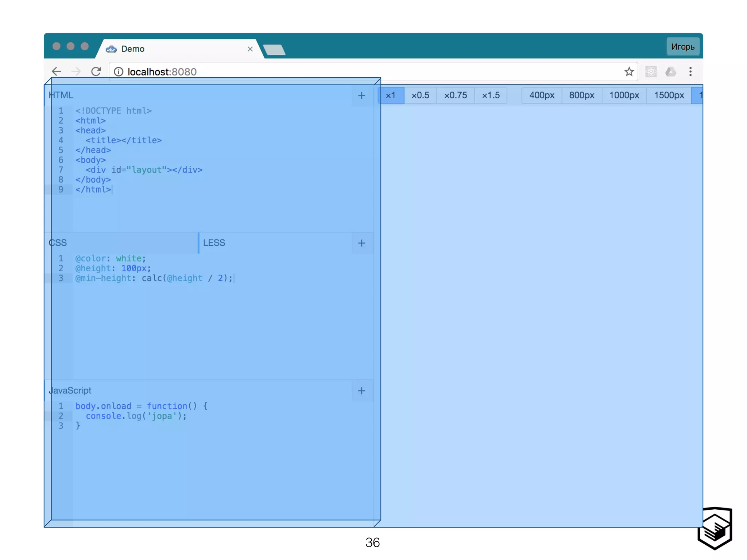Expand the JavaScript panel plus button
Screen dimensions: 747x560
coord(361,391)
